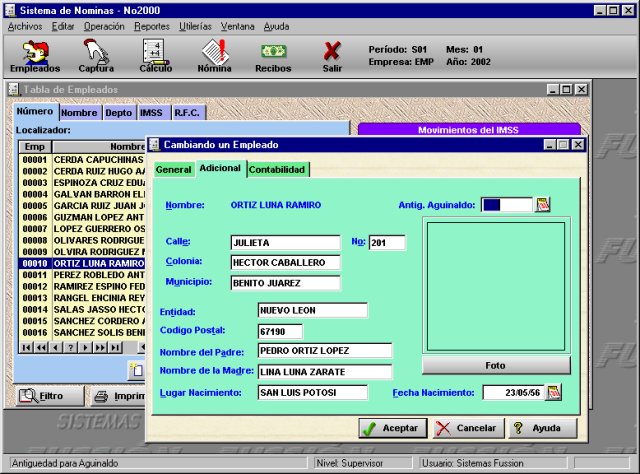640x474 pixels.
Task: Select the IMSS tab
Action: [151, 113]
